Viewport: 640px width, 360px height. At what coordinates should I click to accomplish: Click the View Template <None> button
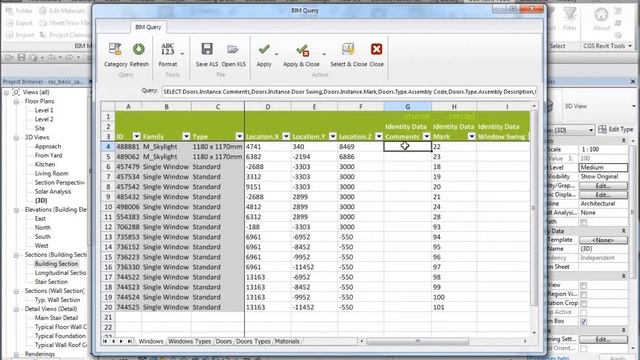tap(603, 240)
